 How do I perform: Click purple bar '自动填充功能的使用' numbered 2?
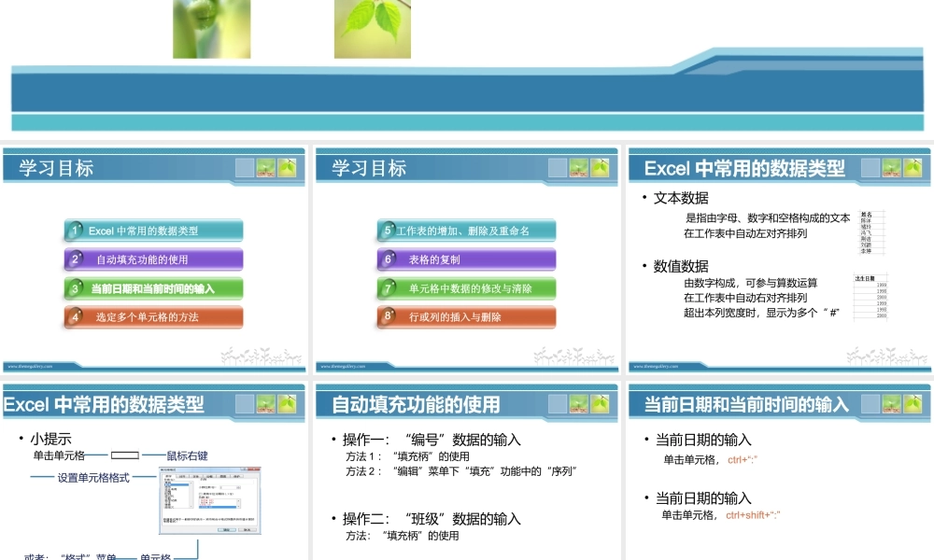154,259
